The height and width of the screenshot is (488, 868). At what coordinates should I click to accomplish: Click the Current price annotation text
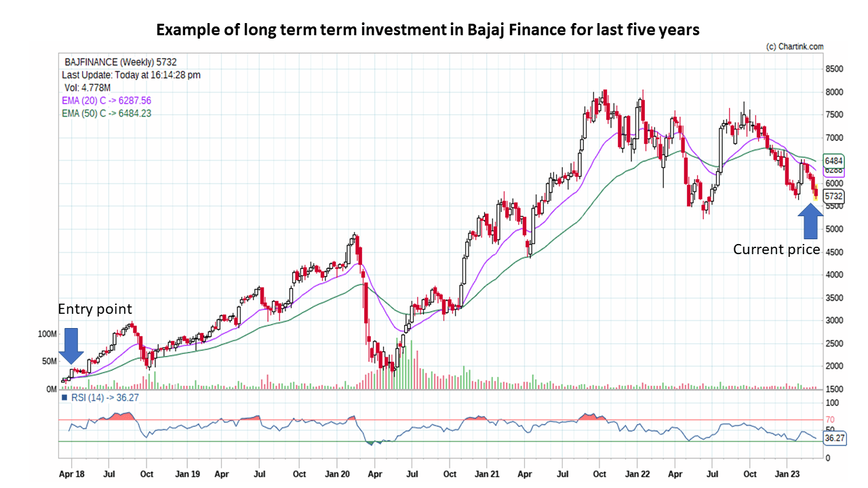point(776,249)
